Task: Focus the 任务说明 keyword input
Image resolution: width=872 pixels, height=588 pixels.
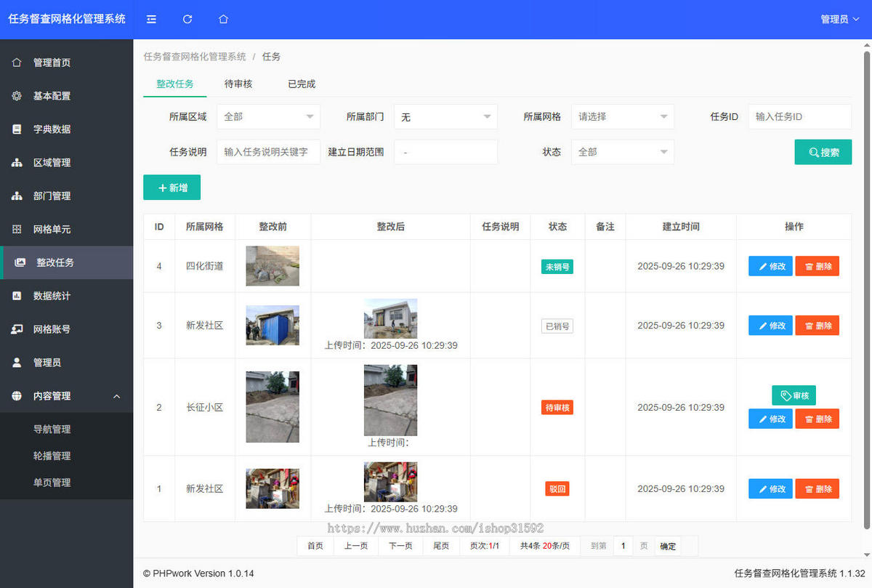Action: (268, 152)
